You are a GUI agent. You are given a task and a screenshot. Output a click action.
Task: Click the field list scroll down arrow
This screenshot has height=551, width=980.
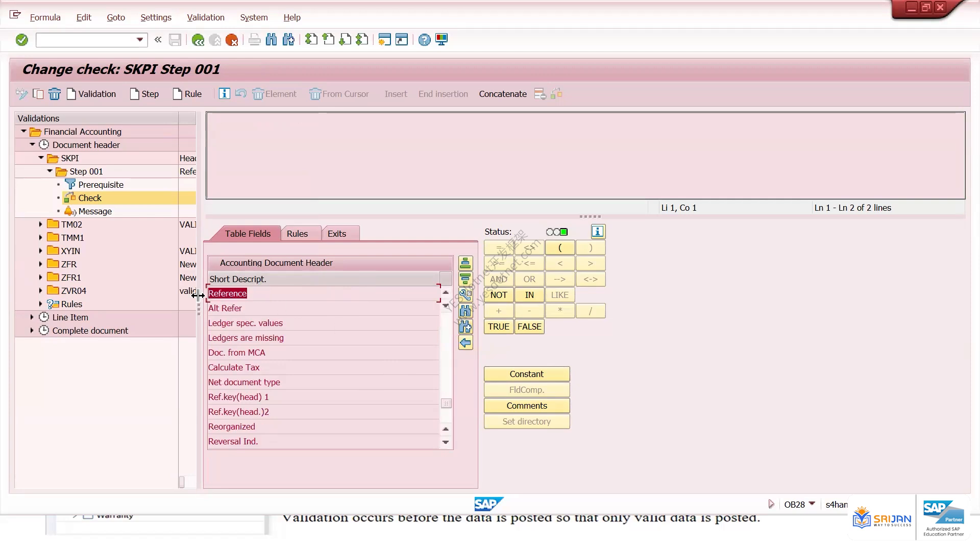click(x=446, y=442)
